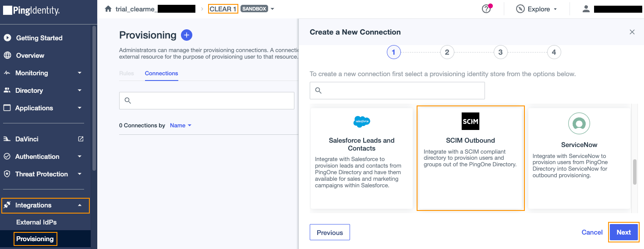The image size is (644, 249).
Task: Click the Connections search input field
Action: pyautogui.click(x=207, y=101)
